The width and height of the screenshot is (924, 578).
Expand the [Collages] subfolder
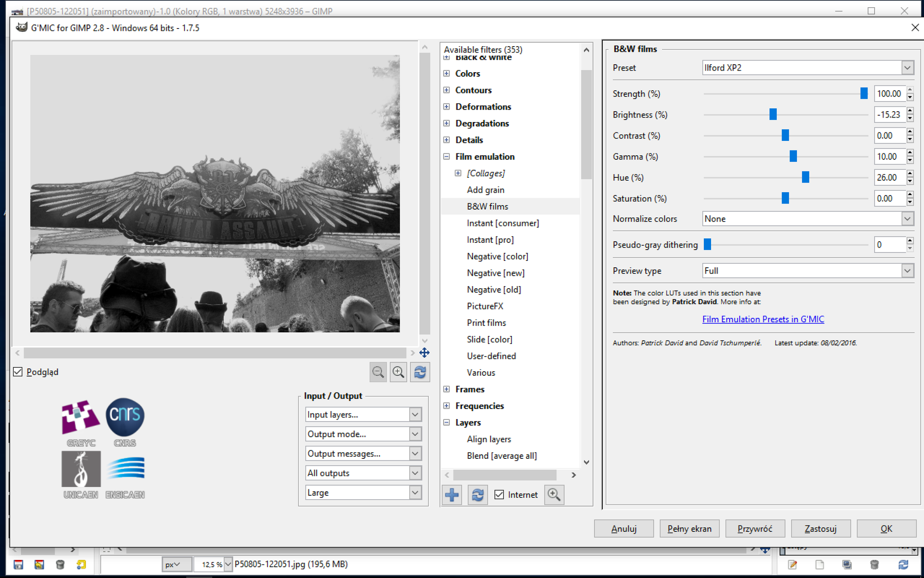pyautogui.click(x=458, y=173)
